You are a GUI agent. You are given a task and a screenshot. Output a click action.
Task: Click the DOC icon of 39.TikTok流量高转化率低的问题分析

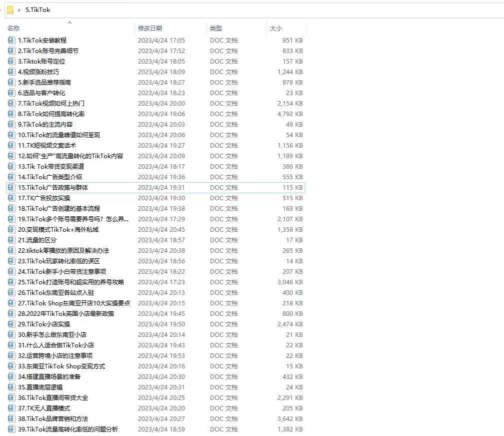(11, 429)
